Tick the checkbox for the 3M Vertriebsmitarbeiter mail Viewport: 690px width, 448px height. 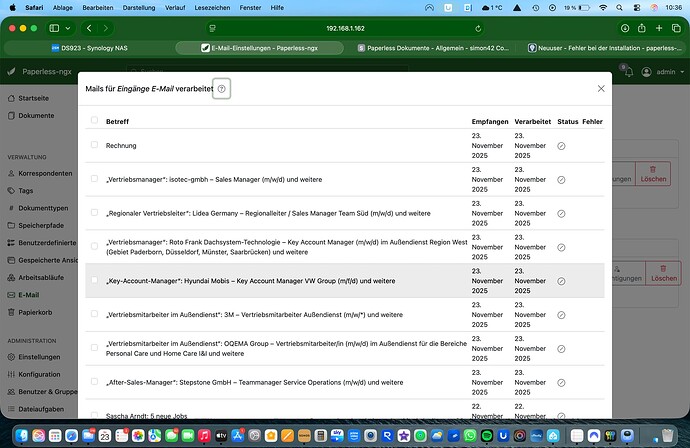[94, 314]
